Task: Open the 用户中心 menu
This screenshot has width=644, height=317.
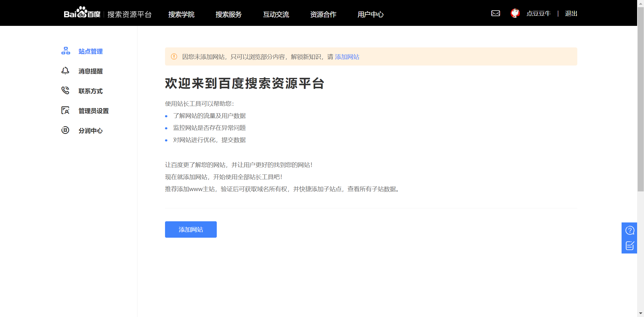Action: pyautogui.click(x=371, y=14)
